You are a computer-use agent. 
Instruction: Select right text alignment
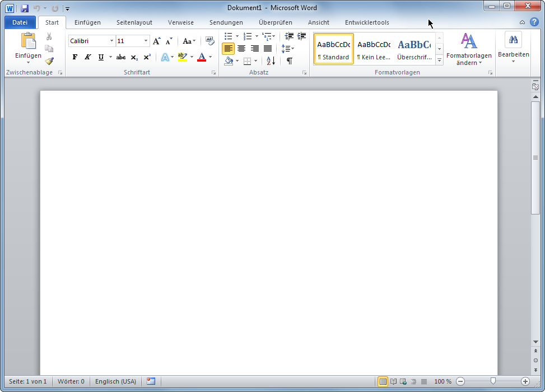[254, 49]
